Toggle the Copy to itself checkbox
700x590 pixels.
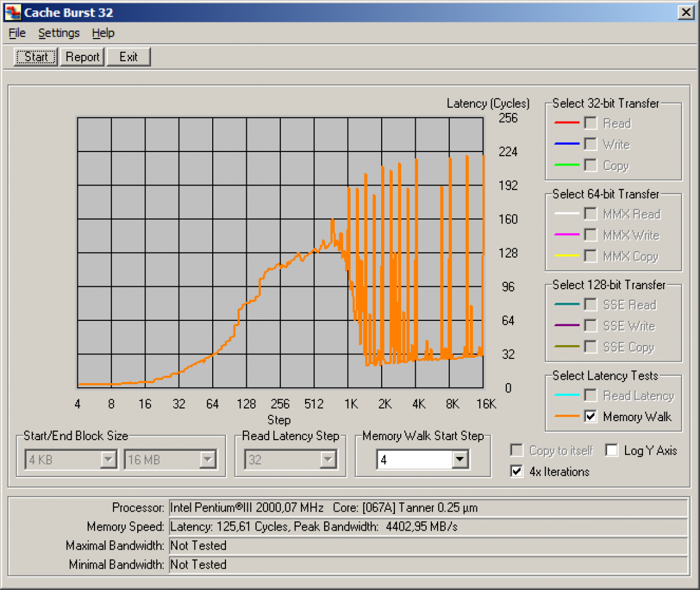coord(517,450)
